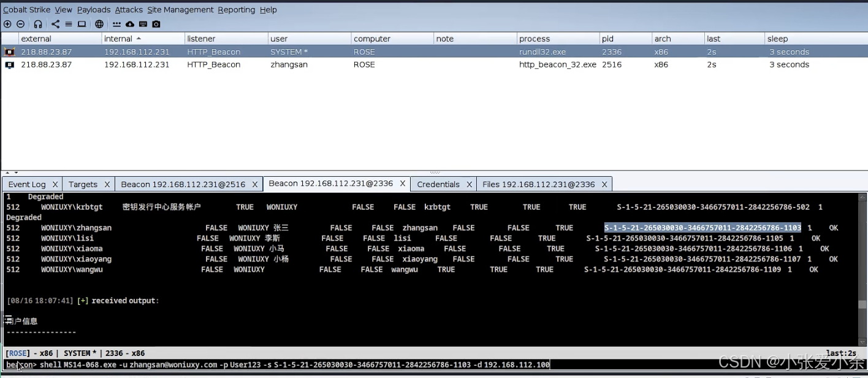The height and width of the screenshot is (378, 868).
Task: Click WONIUXY\krbtgt line in console
Action: pos(414,207)
